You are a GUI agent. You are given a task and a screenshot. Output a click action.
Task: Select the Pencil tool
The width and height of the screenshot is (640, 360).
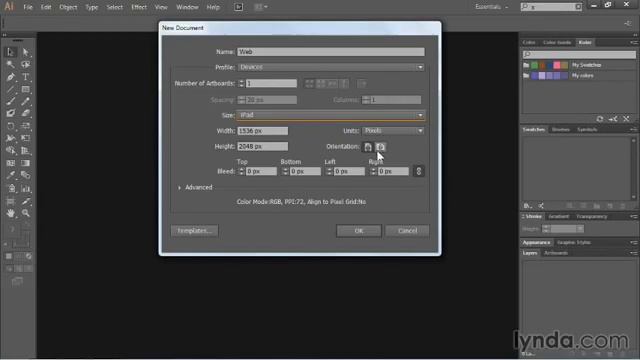[x=25, y=101]
